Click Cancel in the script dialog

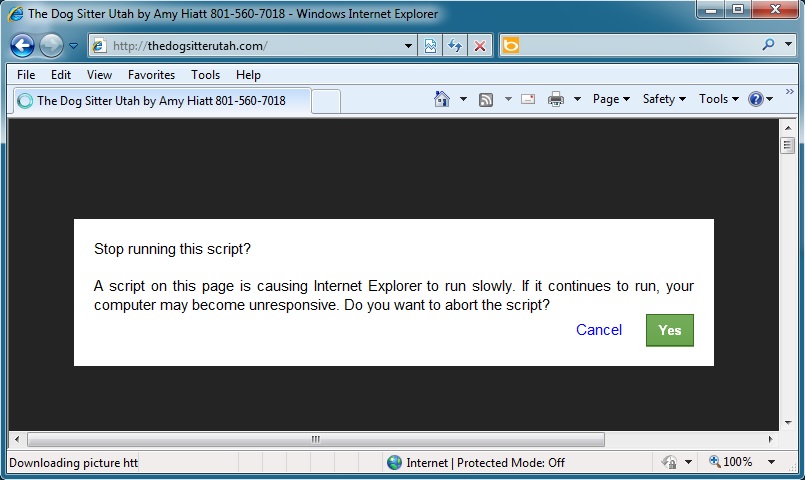[x=599, y=330]
